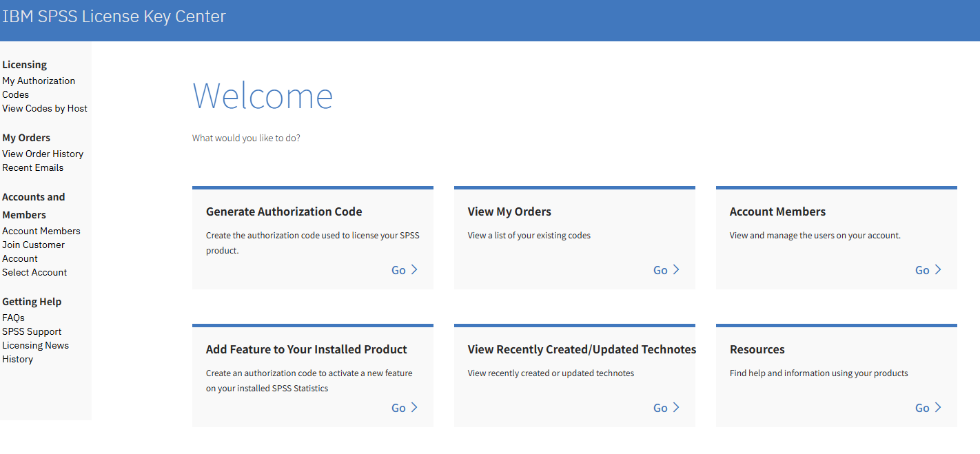This screenshot has width=980, height=454.
Task: Click Go text in View Recently Created/Updated Technotes card
Action: pos(660,408)
